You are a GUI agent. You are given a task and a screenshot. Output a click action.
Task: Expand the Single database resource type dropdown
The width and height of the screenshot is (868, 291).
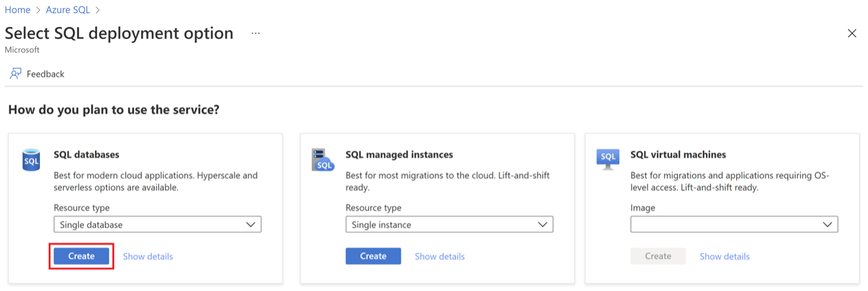tap(157, 224)
